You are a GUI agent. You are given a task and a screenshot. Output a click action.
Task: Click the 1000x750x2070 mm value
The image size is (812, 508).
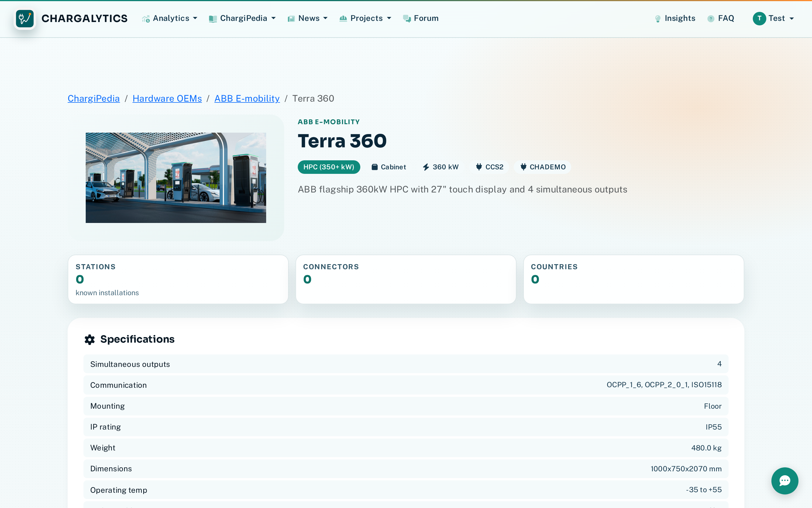click(x=686, y=469)
